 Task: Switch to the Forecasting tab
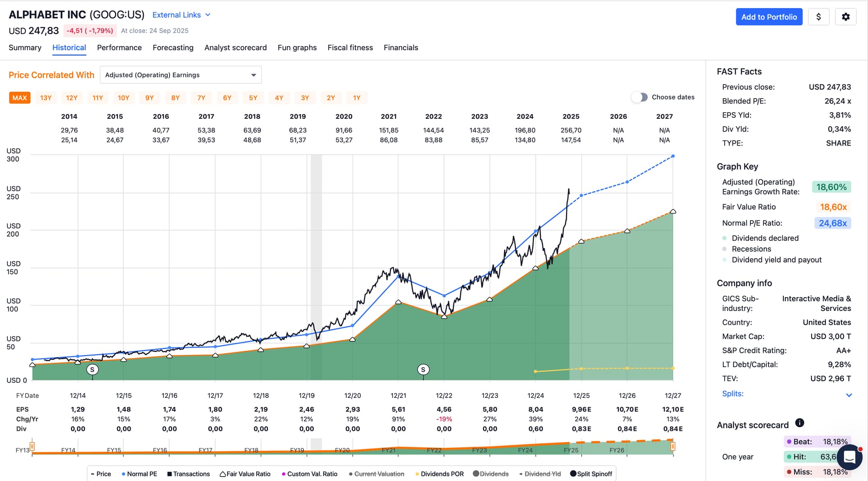[x=173, y=48]
